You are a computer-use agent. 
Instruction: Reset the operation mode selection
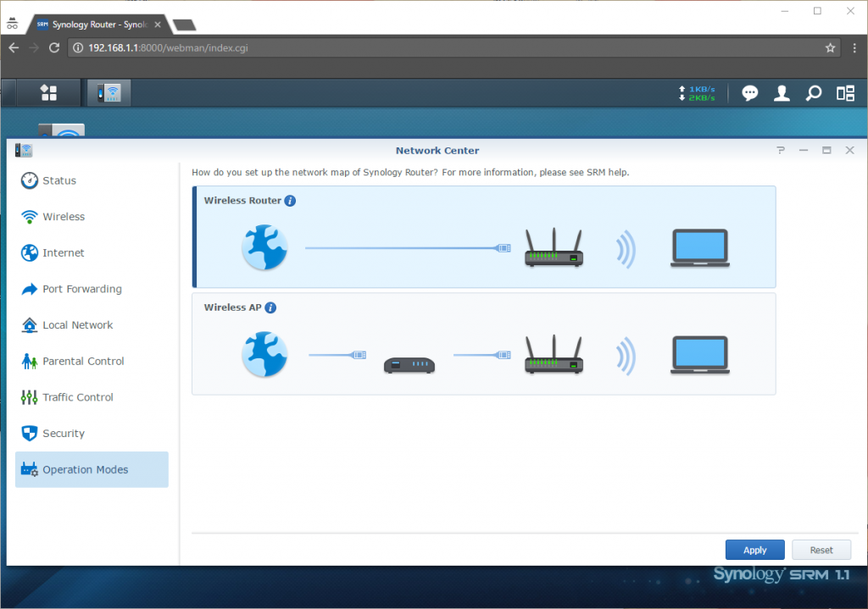pos(821,551)
